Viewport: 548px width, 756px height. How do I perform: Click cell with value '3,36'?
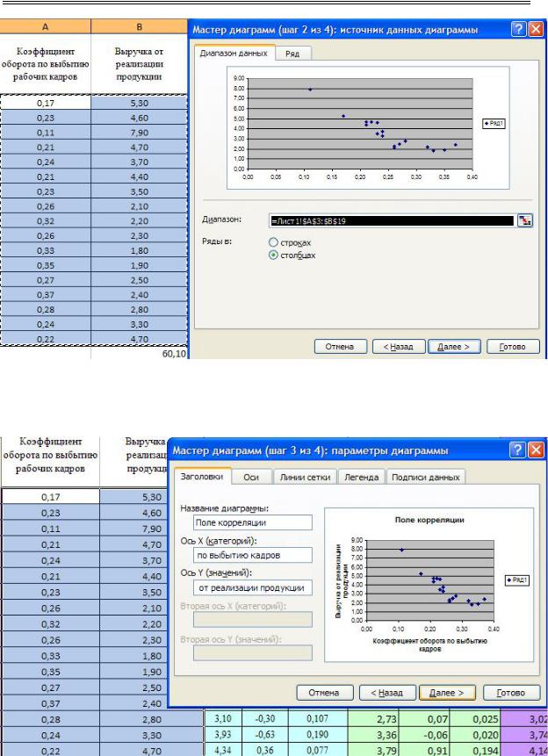(x=373, y=735)
